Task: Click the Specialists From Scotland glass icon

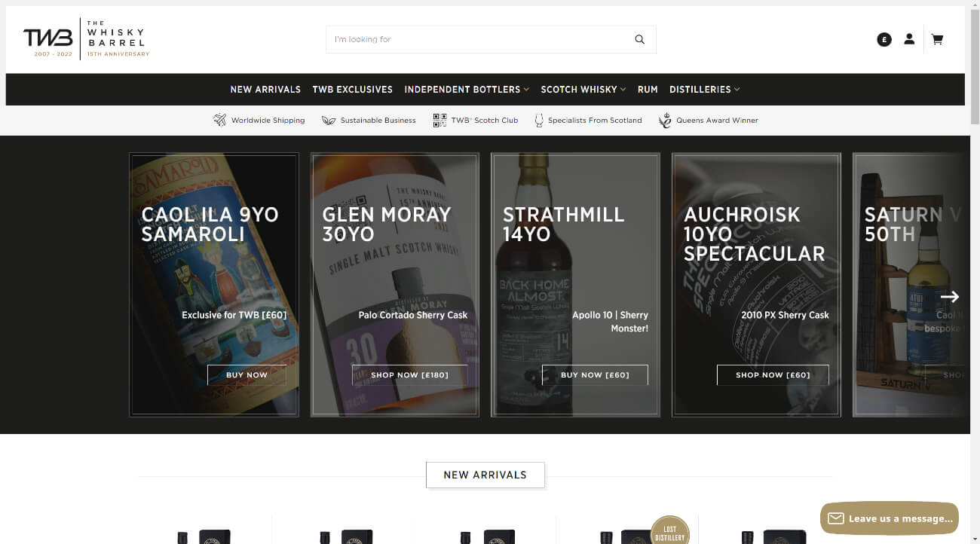Action: [539, 120]
